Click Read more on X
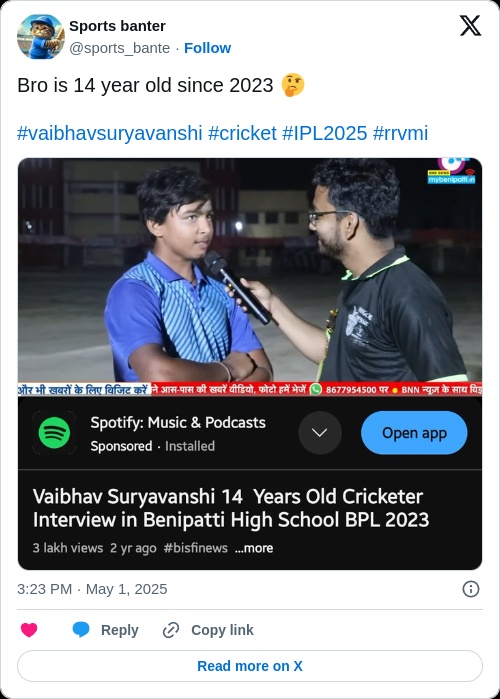Viewport: 500px width, 699px height. coord(250,666)
